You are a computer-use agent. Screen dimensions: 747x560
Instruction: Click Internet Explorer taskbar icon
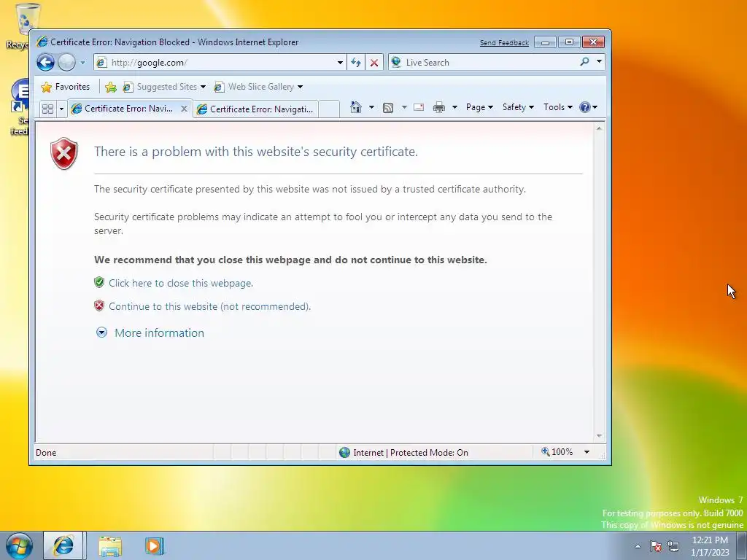pyautogui.click(x=63, y=545)
